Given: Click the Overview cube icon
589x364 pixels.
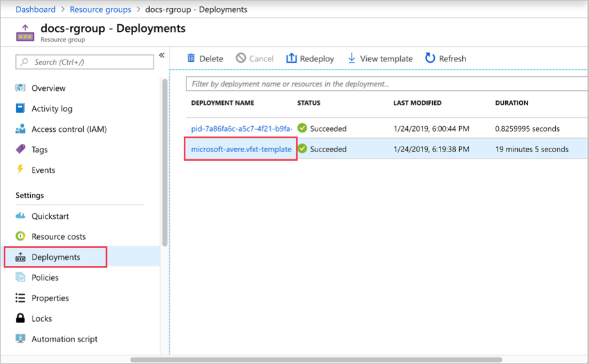Looking at the screenshot, I should pos(20,88).
